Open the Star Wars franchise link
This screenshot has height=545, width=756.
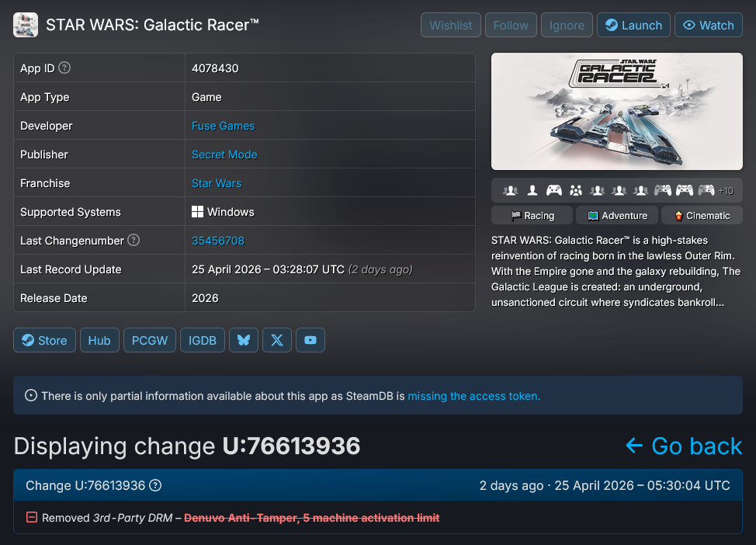coord(217,183)
